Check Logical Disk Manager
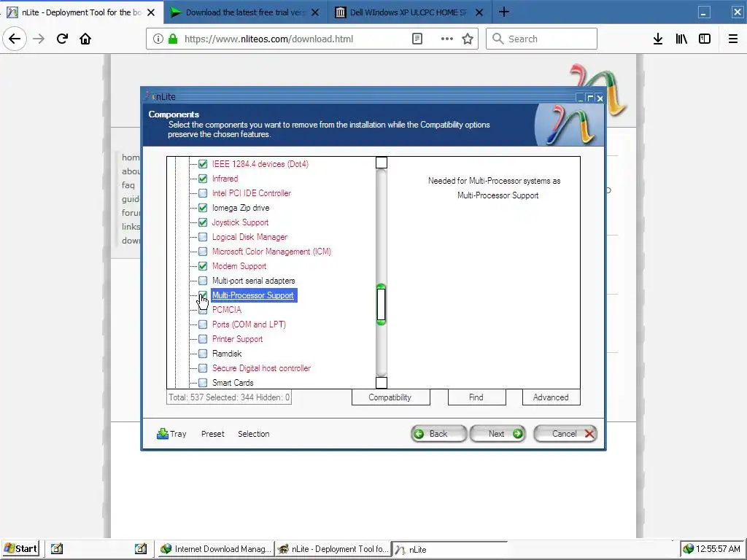Viewport: 747px width, 560px height. pyautogui.click(x=203, y=237)
